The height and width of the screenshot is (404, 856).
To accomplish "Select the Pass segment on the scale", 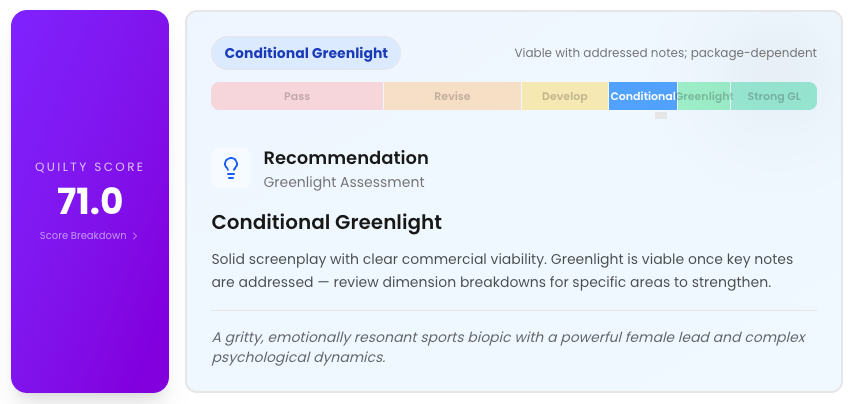I will tap(297, 96).
